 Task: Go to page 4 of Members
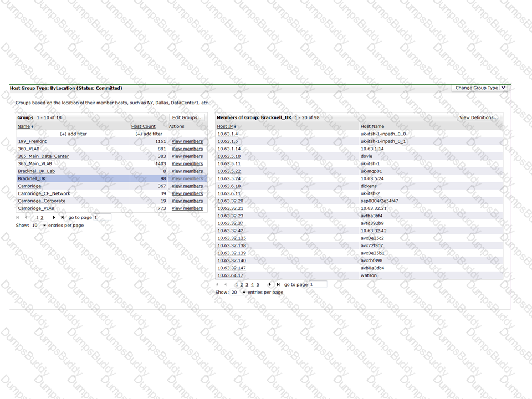pos(253,285)
